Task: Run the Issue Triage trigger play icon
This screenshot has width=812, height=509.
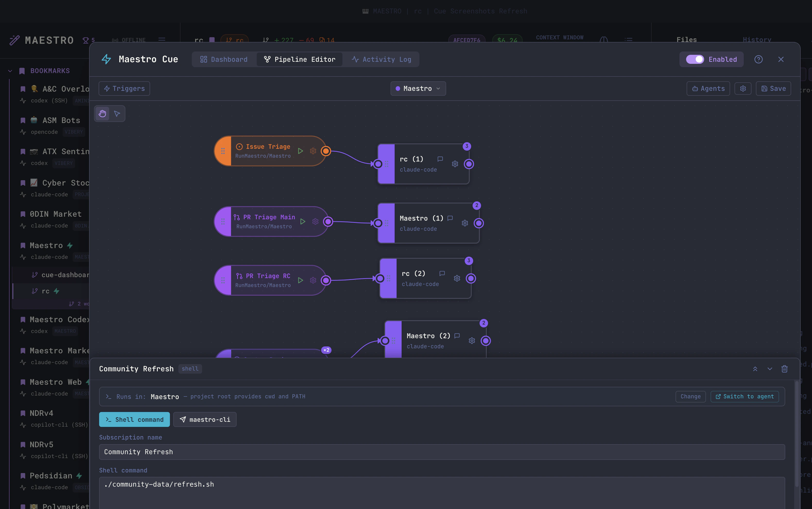Action: (x=300, y=151)
